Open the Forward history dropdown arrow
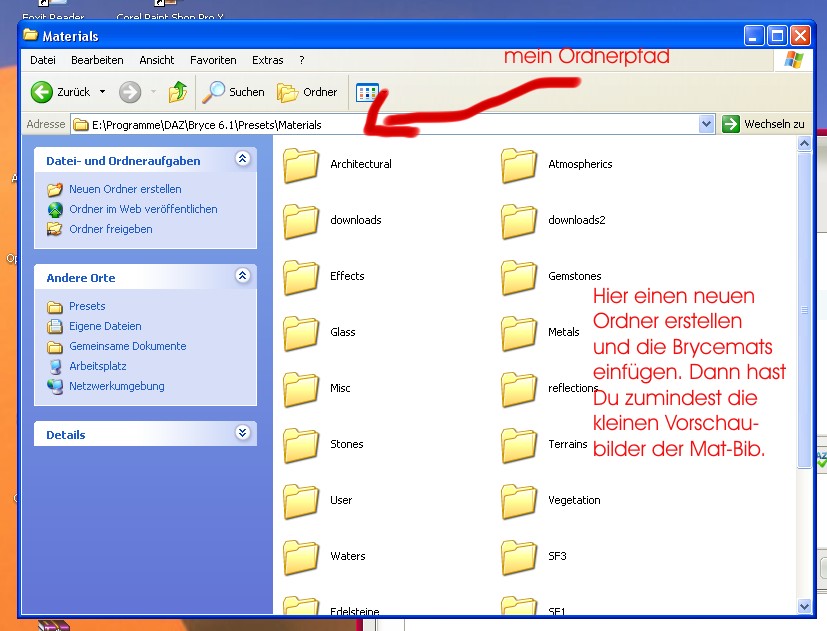Viewport: 827px width, 631px height. click(x=153, y=92)
